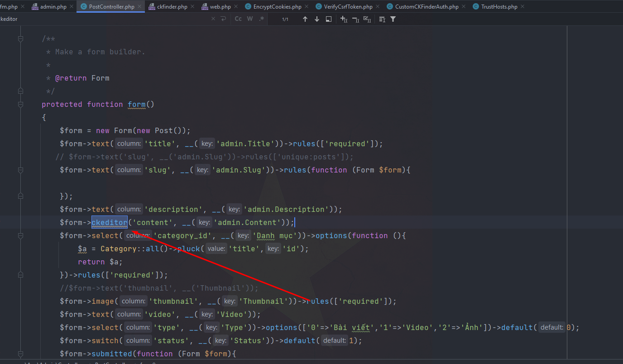Image resolution: width=623 pixels, height=364 pixels.
Task: Click the 'switch' method on status line
Action: coord(105,340)
